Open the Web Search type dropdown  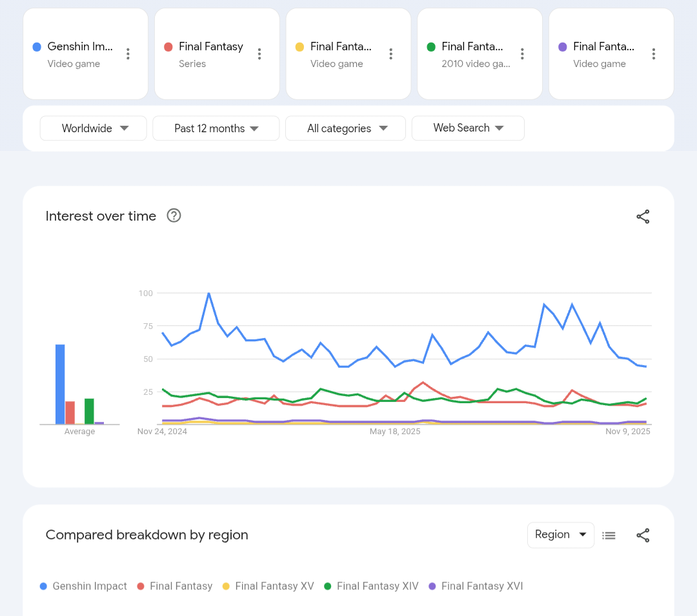tap(468, 128)
